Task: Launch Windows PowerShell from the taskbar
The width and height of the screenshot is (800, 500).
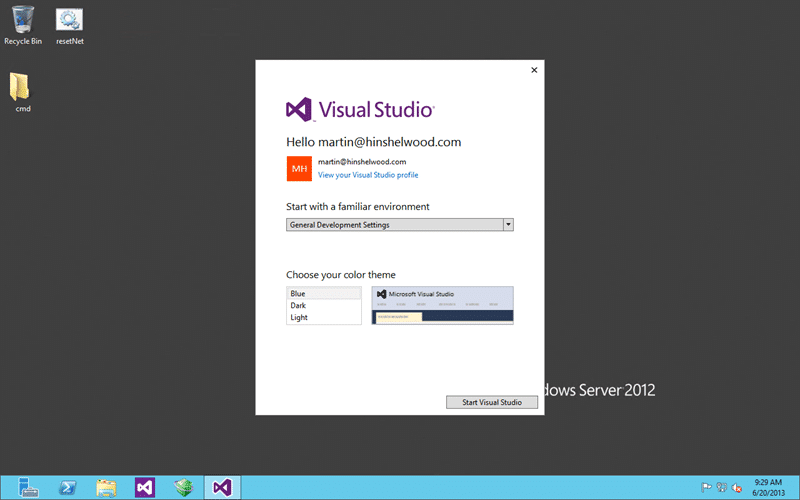Action: point(67,488)
